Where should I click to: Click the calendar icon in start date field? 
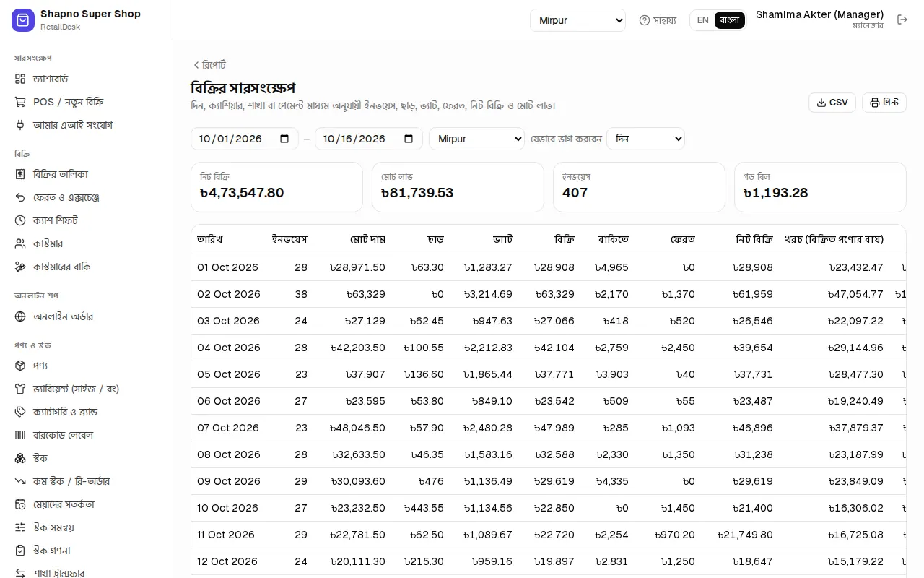click(x=284, y=139)
